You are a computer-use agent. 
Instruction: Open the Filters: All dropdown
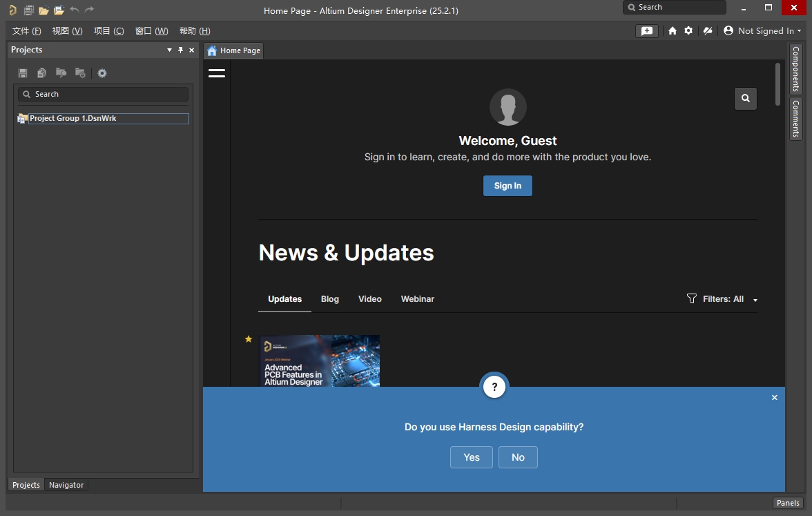coord(722,299)
